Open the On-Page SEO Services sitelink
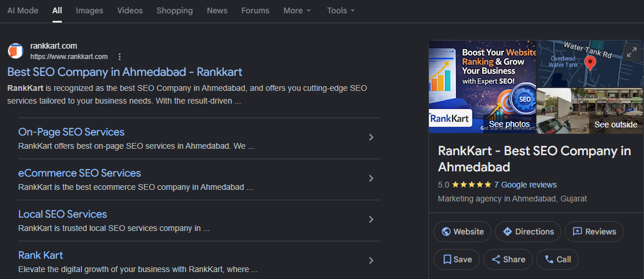This screenshot has height=279, width=644. pos(71,132)
